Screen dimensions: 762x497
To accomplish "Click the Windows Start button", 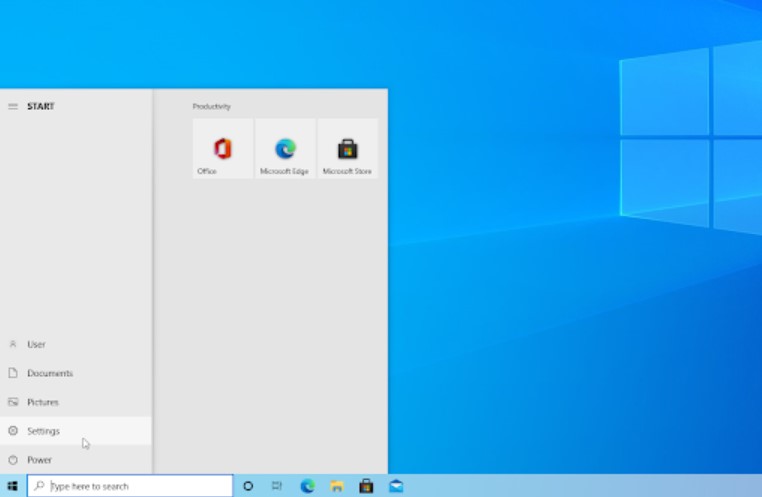I will coord(13,486).
